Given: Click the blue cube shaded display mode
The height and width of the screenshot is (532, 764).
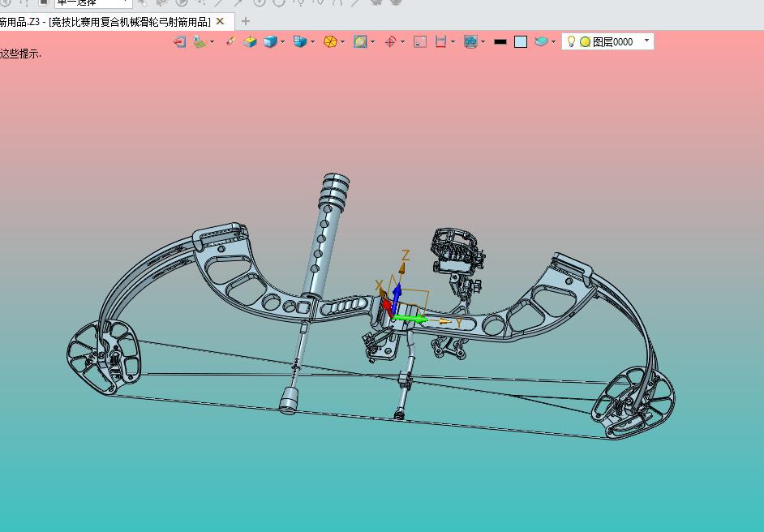Looking at the screenshot, I should [270, 42].
